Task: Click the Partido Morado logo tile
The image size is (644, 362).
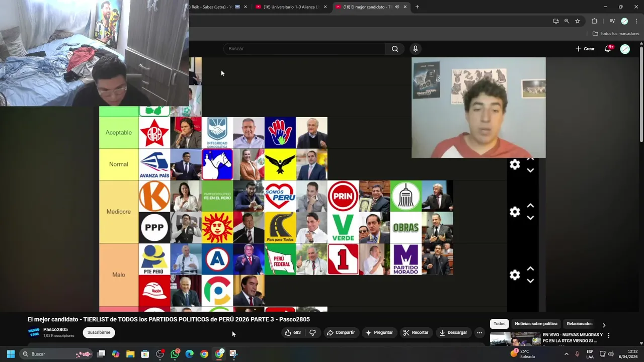Action: tap(406, 259)
